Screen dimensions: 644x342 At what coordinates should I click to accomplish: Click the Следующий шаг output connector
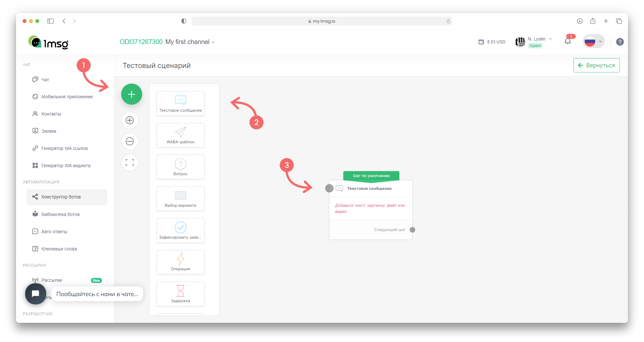tap(412, 230)
